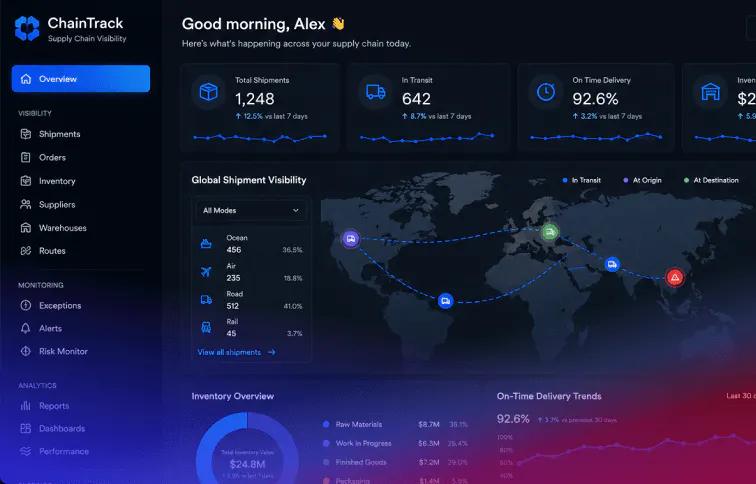Screen dimensions: 756x484
Task: Open the Warehouses section
Action: pyautogui.click(x=63, y=228)
